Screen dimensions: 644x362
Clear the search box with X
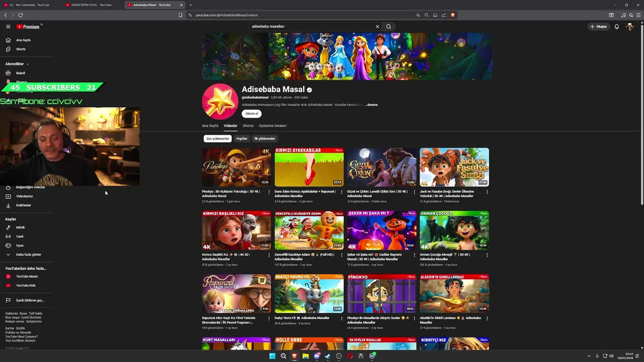[377, 27]
